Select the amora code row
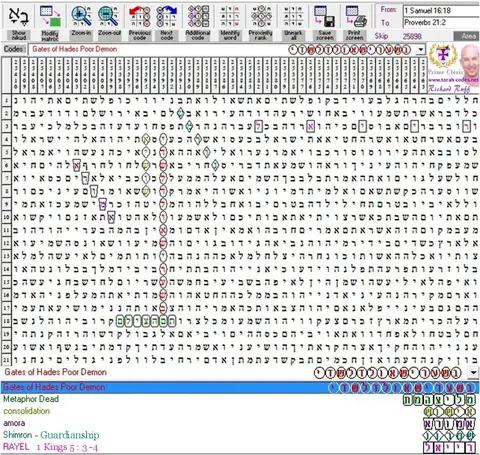The width and height of the screenshot is (480, 455). click(240, 423)
